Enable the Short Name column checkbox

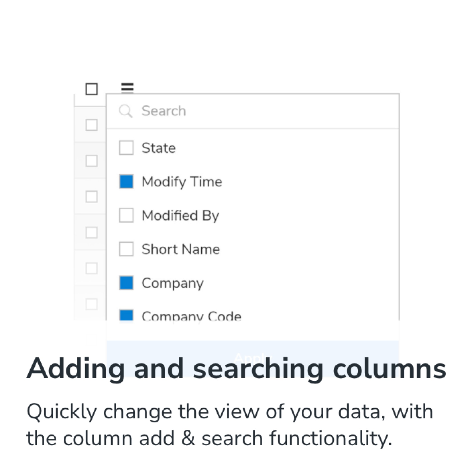click(x=126, y=249)
